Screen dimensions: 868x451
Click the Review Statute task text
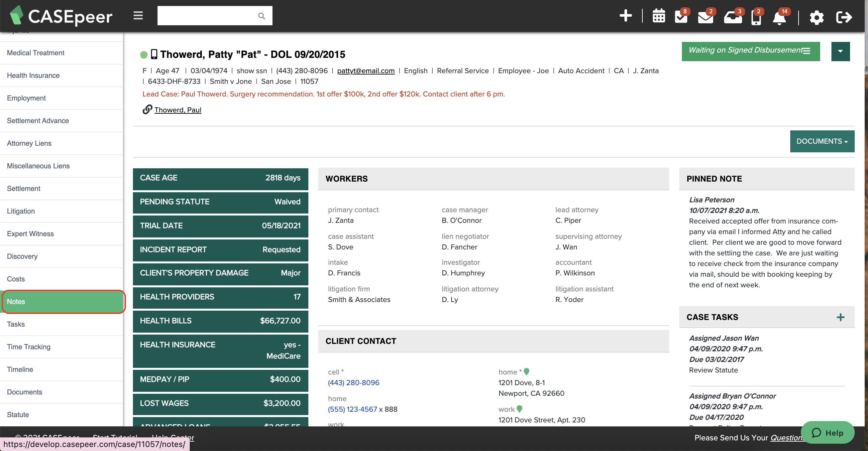pos(713,370)
